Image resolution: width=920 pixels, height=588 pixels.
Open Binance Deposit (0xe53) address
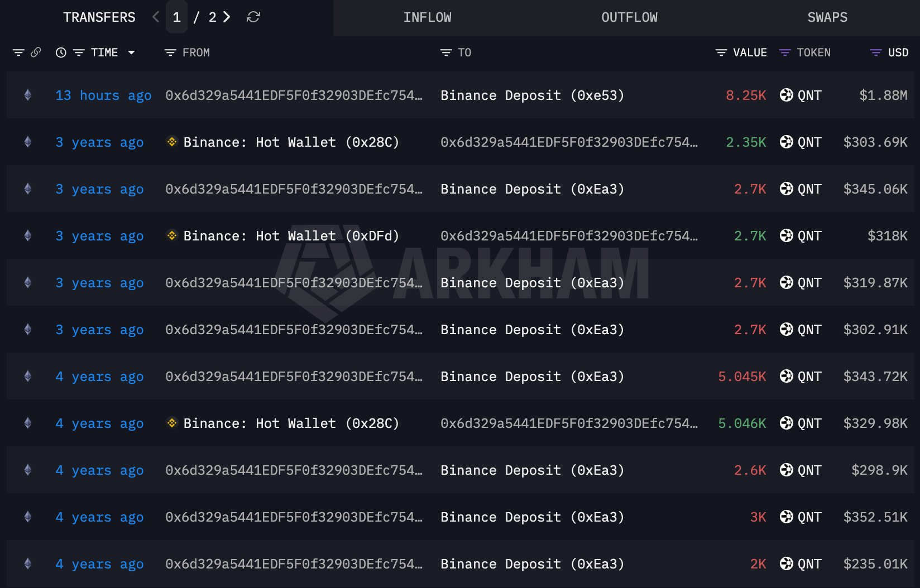(532, 95)
